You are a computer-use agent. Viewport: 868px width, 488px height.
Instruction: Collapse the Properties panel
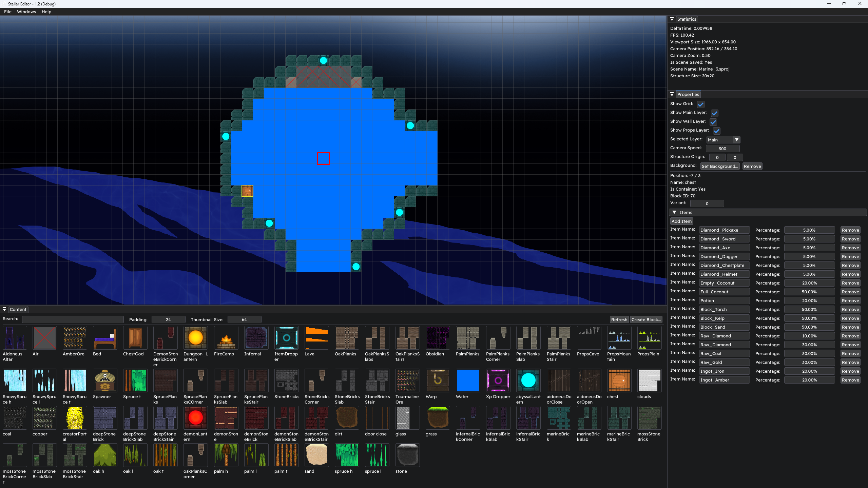[672, 95]
